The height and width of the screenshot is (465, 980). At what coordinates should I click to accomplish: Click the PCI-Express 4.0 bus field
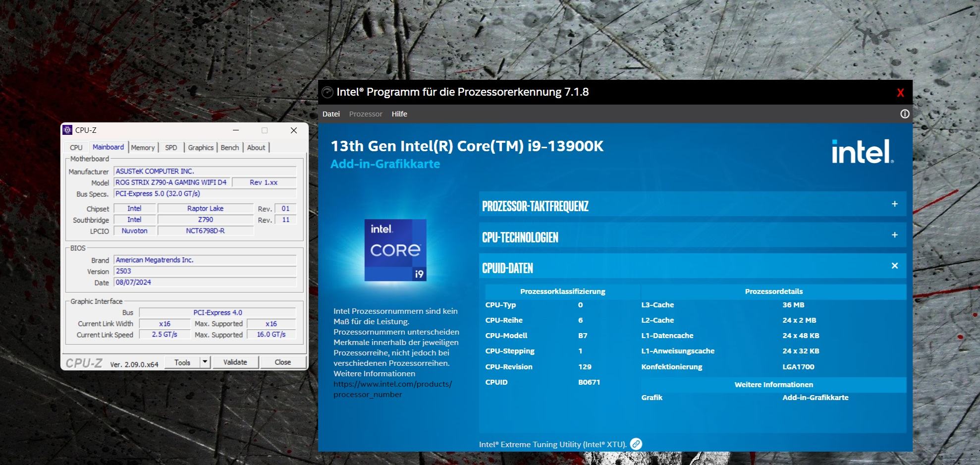(x=218, y=313)
